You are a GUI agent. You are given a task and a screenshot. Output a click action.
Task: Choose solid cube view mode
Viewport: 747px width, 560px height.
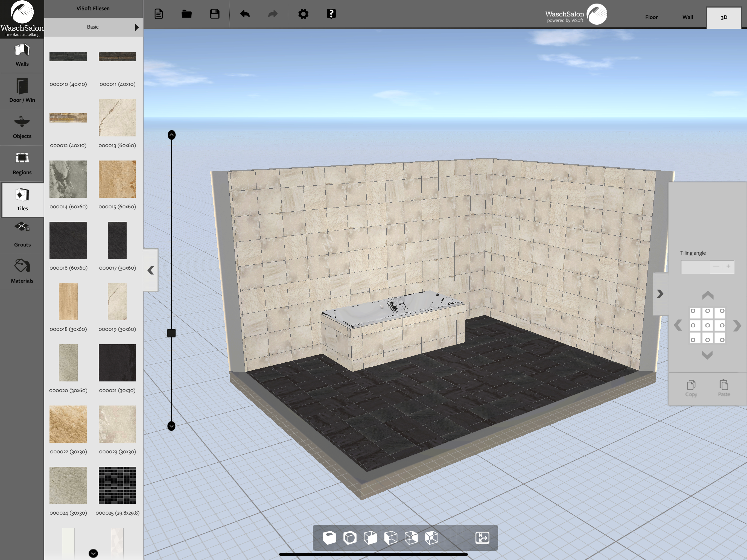tap(329, 538)
